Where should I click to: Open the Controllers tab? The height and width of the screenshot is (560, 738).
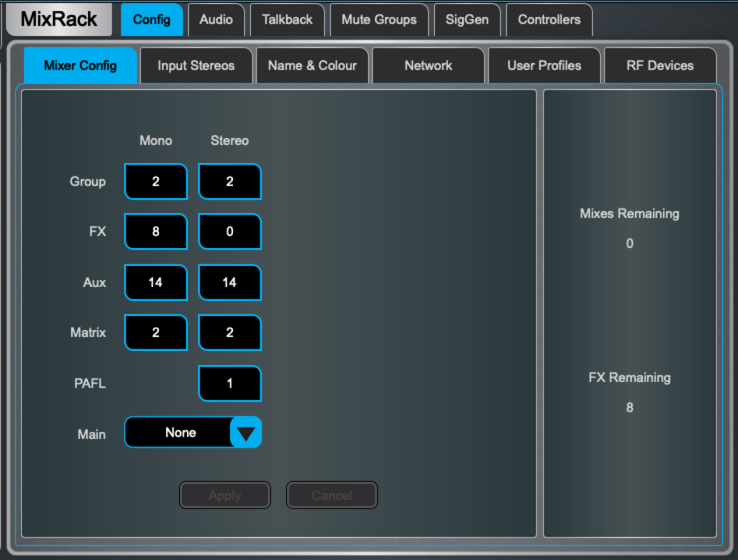549,19
